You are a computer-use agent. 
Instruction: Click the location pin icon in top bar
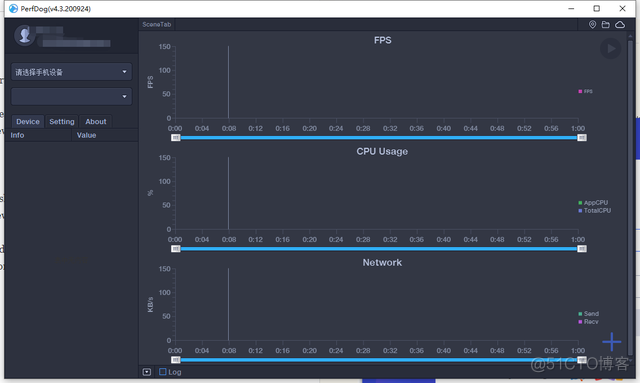click(x=592, y=24)
